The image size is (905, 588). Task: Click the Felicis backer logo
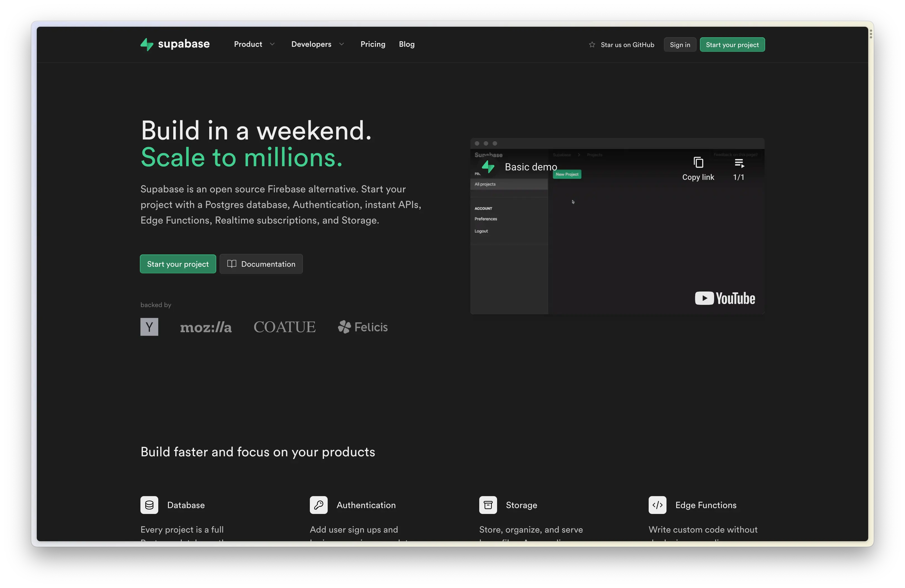(363, 327)
